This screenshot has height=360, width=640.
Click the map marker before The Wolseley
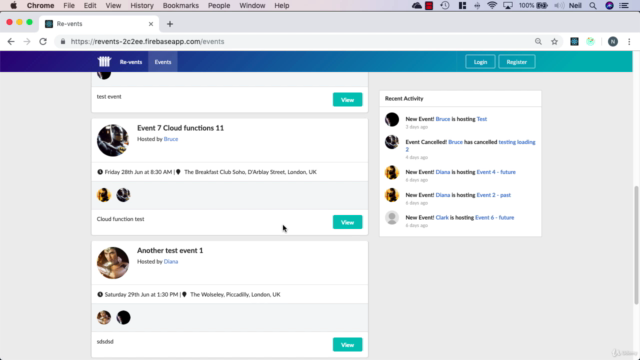(184, 294)
